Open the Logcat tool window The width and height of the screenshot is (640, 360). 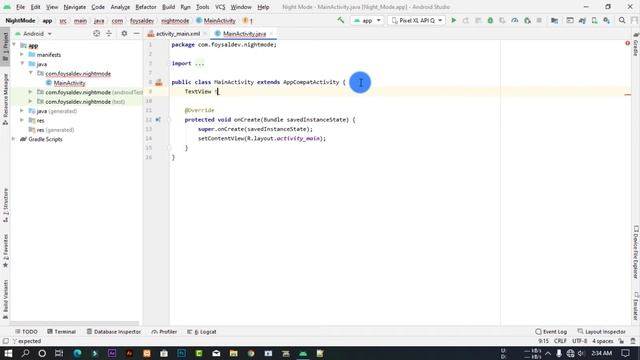coord(202,332)
